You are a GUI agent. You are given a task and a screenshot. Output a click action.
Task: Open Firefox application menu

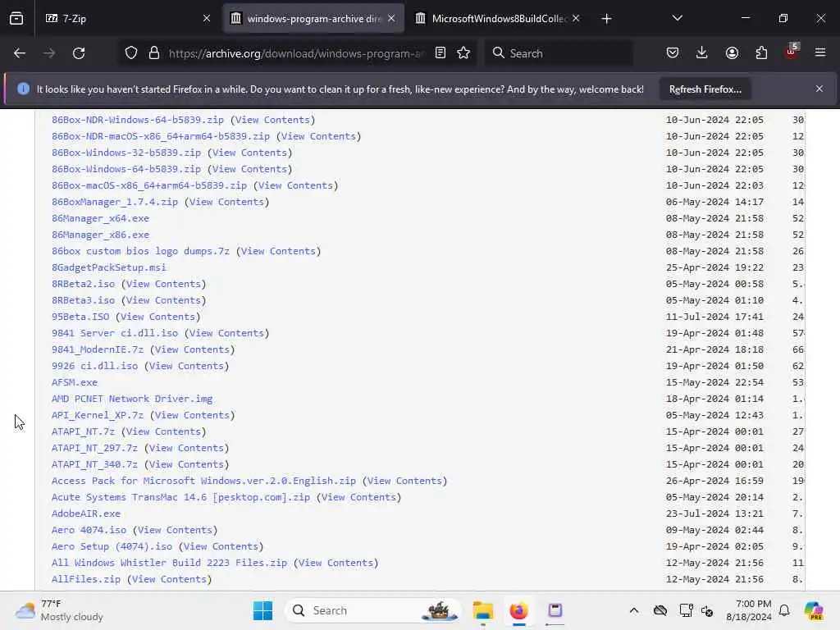click(820, 53)
